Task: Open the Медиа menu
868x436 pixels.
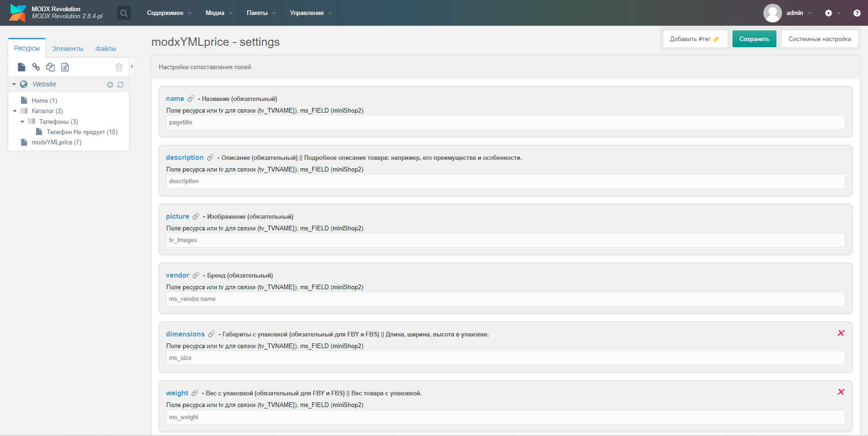Action: pos(219,13)
